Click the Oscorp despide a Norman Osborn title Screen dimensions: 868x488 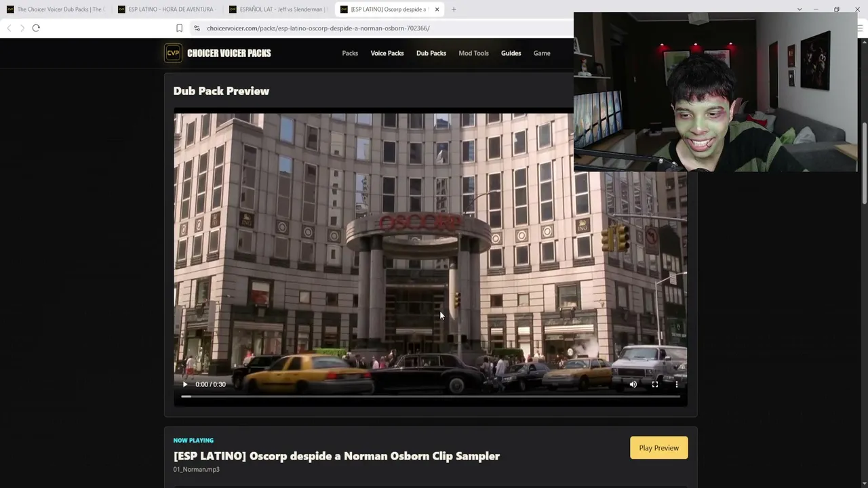336,456
